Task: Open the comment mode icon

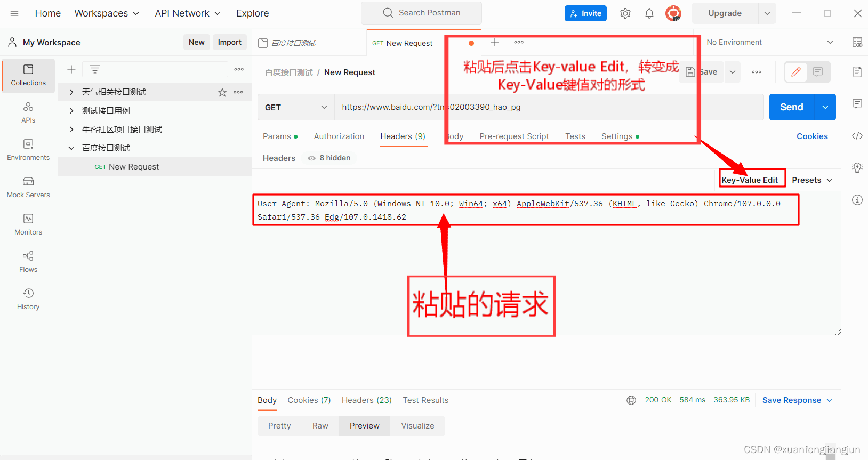Action: pyautogui.click(x=818, y=72)
